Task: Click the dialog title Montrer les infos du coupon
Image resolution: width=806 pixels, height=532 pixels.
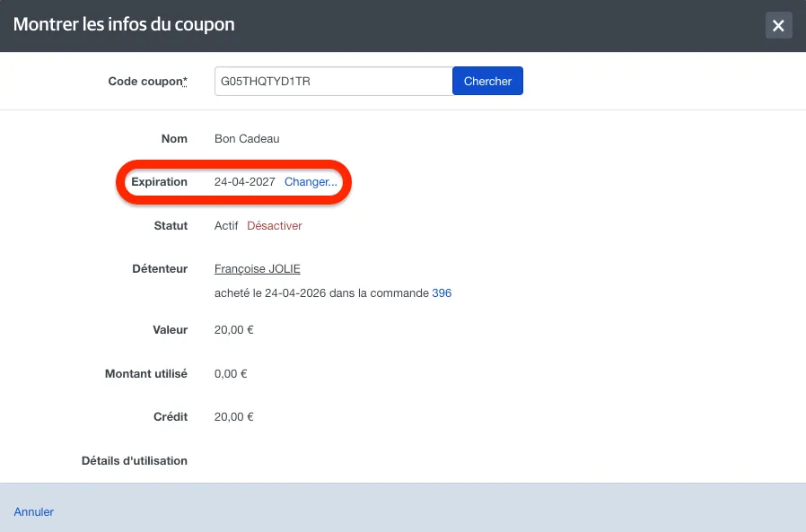Action: click(124, 25)
